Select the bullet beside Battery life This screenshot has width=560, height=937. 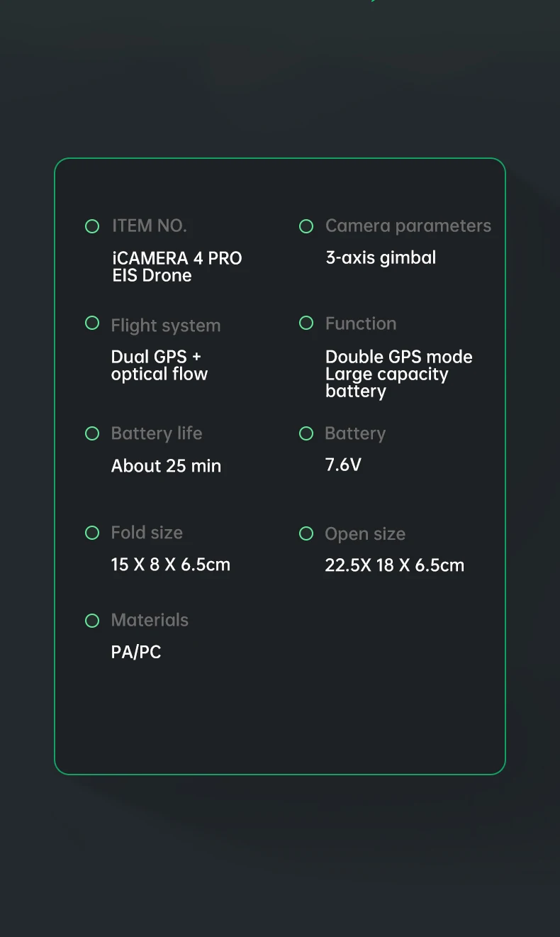(x=92, y=433)
